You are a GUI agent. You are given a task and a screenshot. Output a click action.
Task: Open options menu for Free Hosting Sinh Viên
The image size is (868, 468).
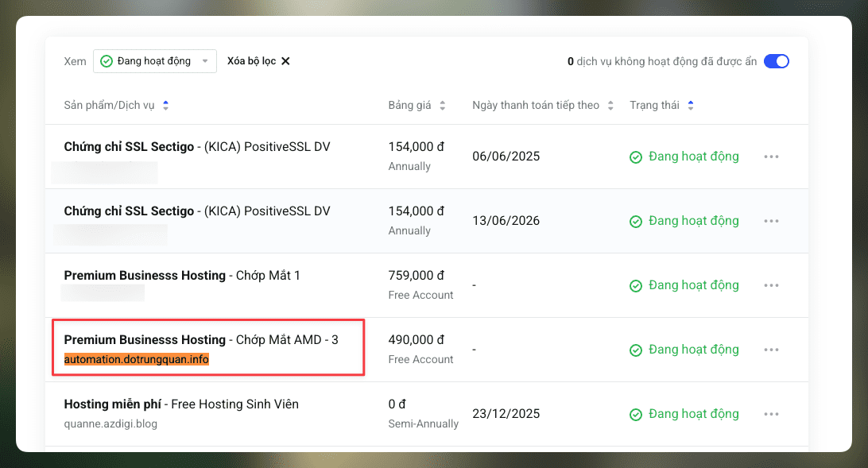771,413
